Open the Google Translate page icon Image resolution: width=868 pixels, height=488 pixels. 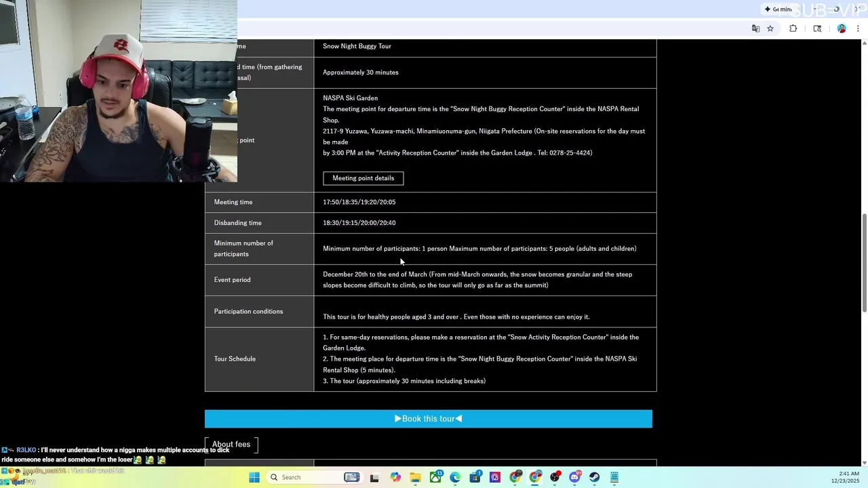click(755, 28)
